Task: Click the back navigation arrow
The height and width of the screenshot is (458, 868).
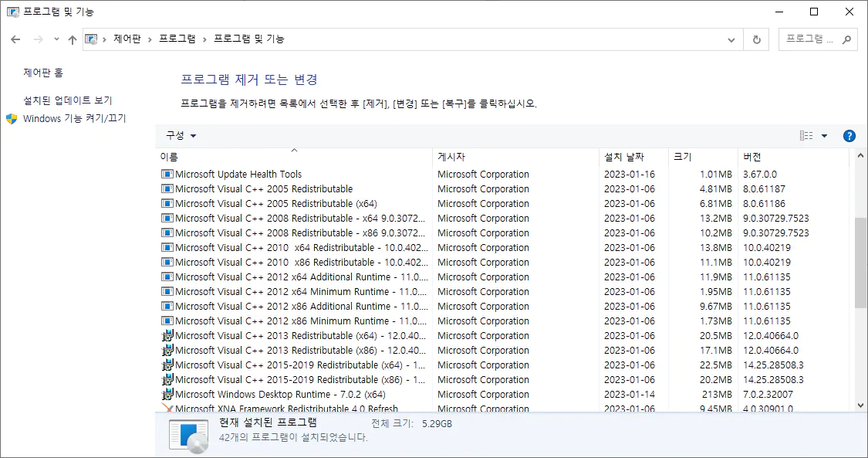Action: [15, 39]
